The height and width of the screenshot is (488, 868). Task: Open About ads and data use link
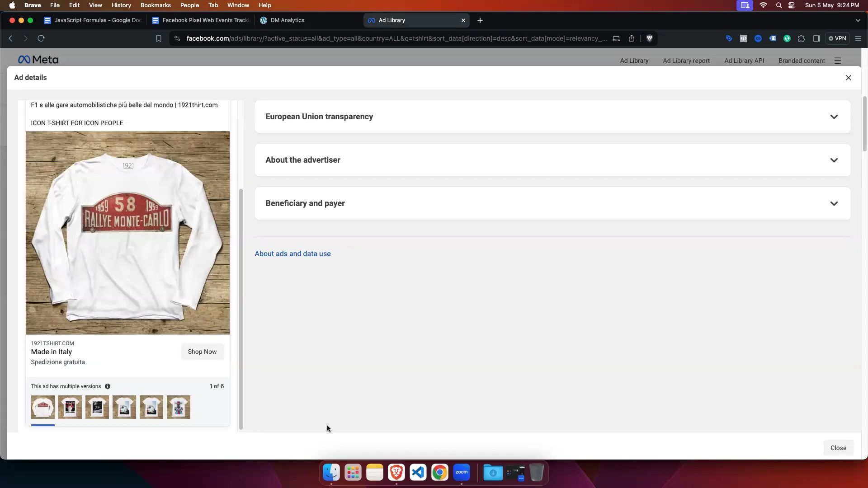point(292,254)
